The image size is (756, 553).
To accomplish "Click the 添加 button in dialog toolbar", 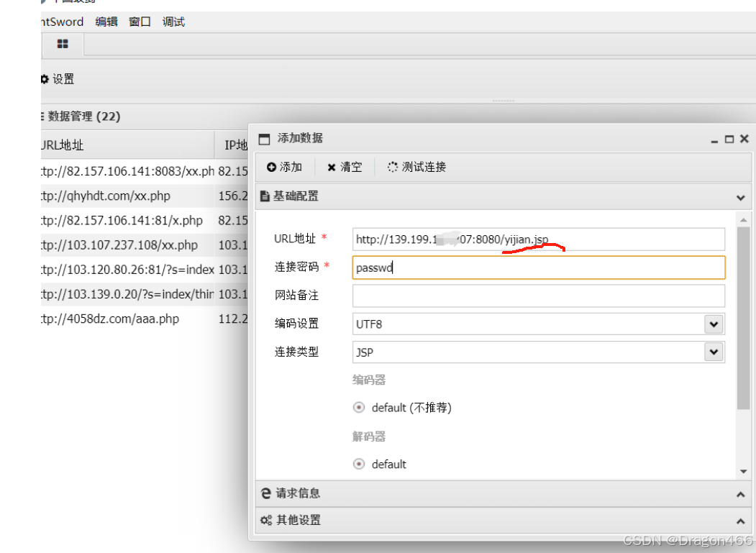I will pyautogui.click(x=284, y=167).
